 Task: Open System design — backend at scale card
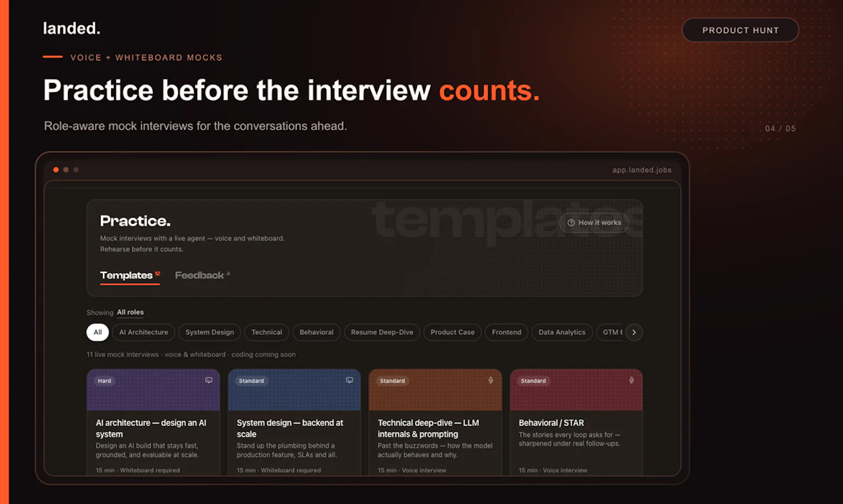[294, 422]
